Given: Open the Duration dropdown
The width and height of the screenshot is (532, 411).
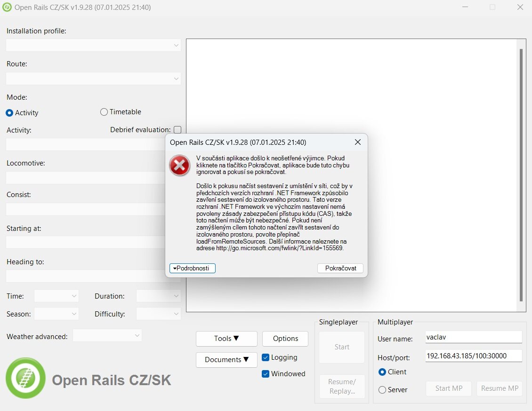Looking at the screenshot, I should coord(159,296).
